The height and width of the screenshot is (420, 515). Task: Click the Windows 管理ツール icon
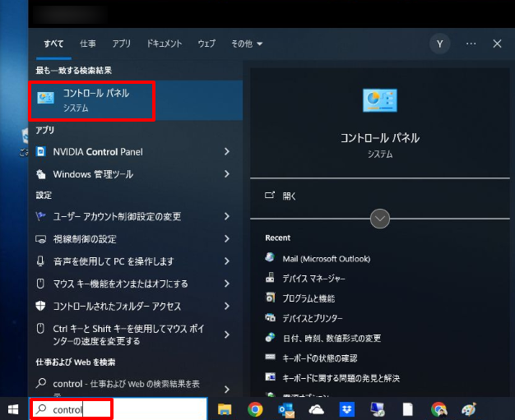point(41,174)
